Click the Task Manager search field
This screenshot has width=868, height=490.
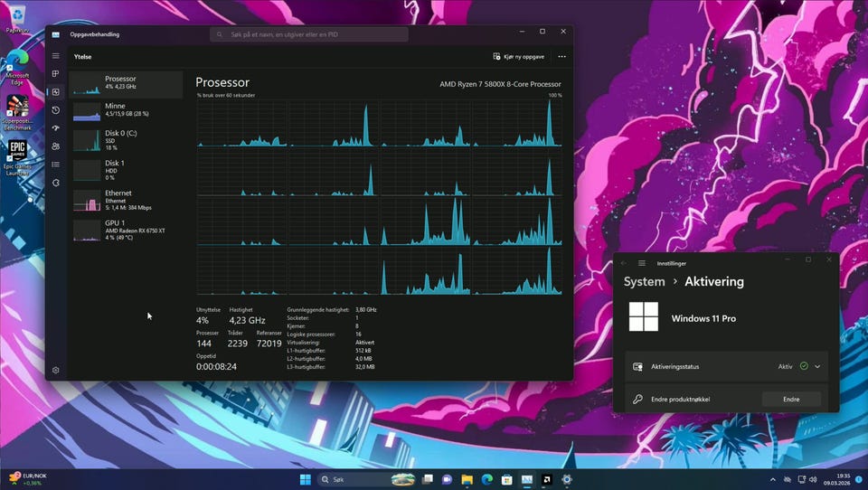[309, 34]
